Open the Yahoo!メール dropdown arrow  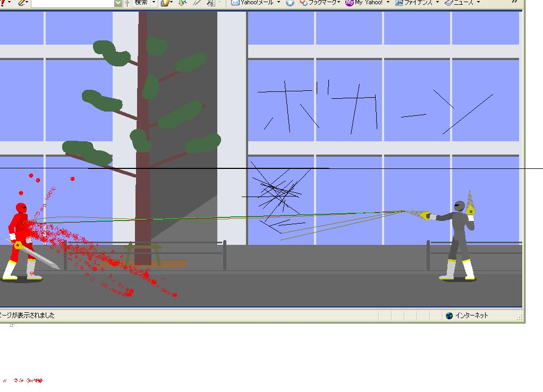tap(279, 3)
